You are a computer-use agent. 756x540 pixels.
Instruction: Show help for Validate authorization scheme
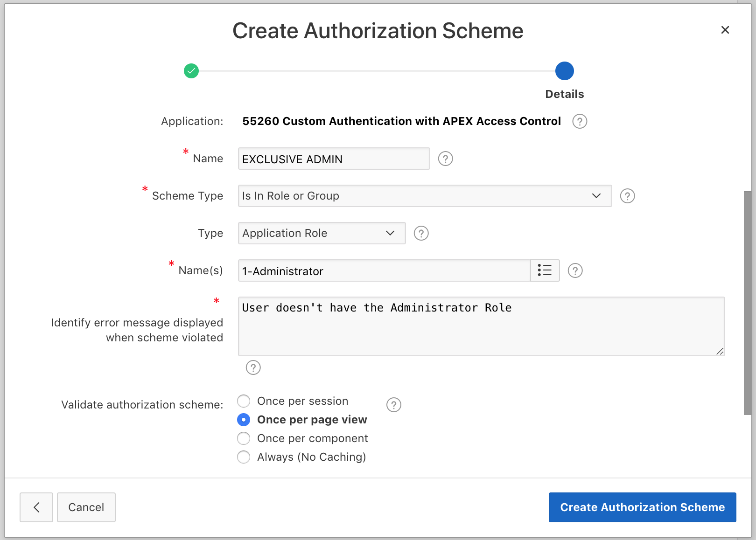[393, 405]
